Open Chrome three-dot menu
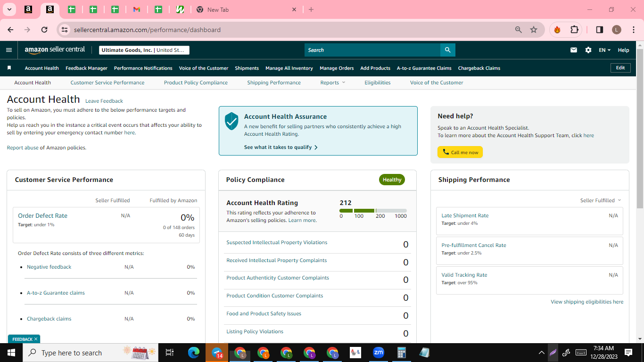The height and width of the screenshot is (362, 644). (633, 30)
